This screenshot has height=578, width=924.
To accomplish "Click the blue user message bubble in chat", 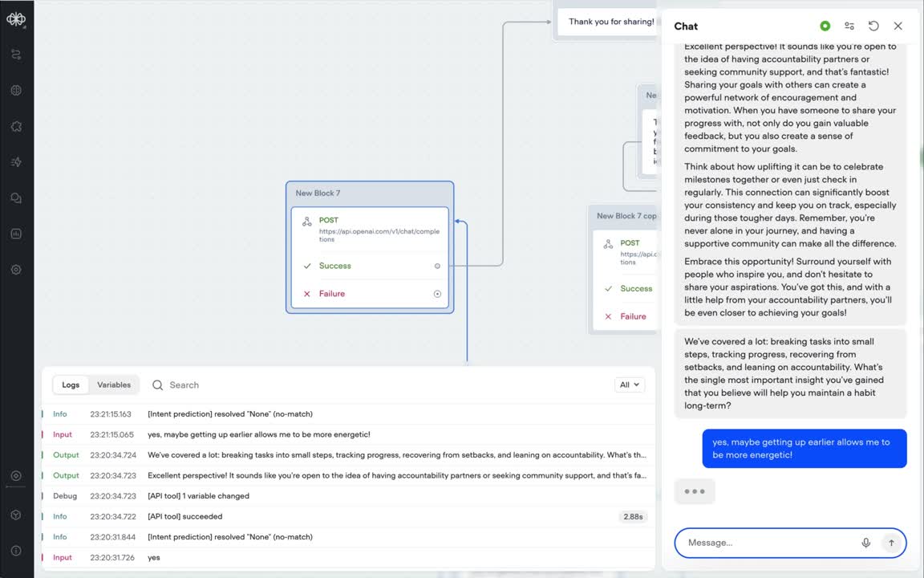I will click(x=804, y=449).
